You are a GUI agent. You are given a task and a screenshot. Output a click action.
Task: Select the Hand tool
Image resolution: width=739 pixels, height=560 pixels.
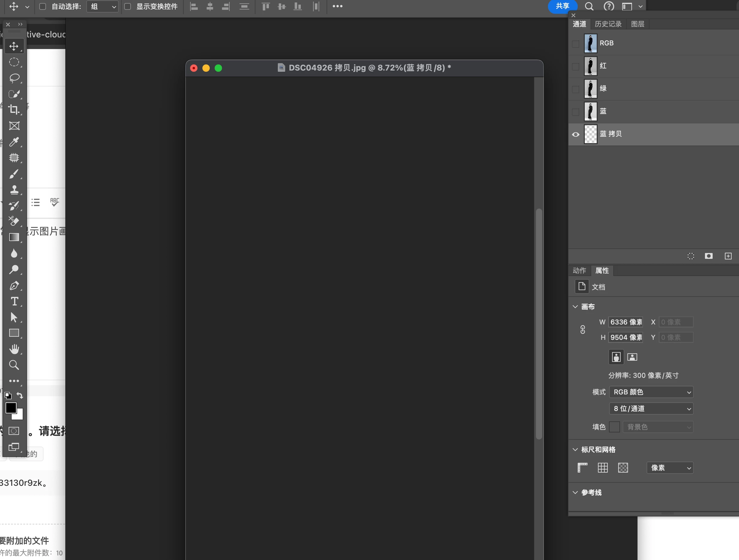point(14,349)
